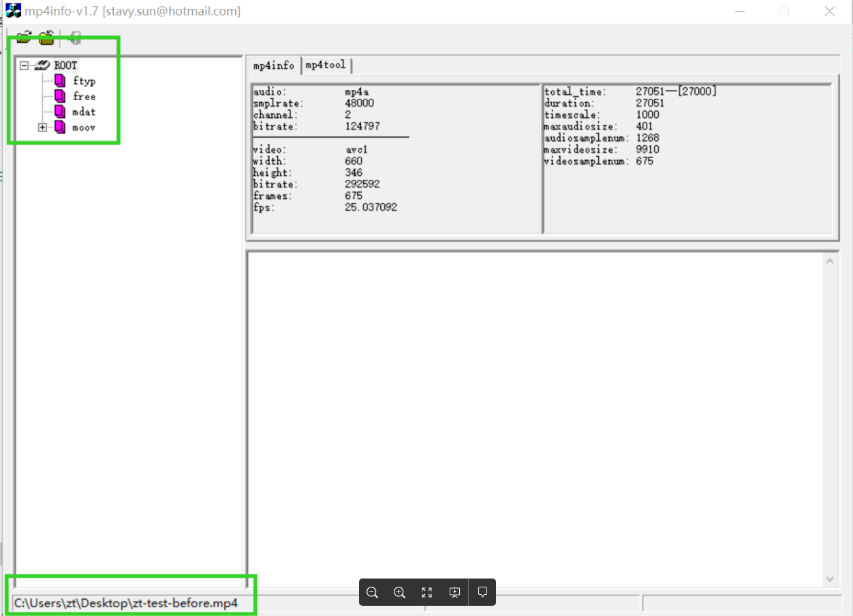Click the fullscreen expand arrows icon
853x616 pixels.
point(427,592)
